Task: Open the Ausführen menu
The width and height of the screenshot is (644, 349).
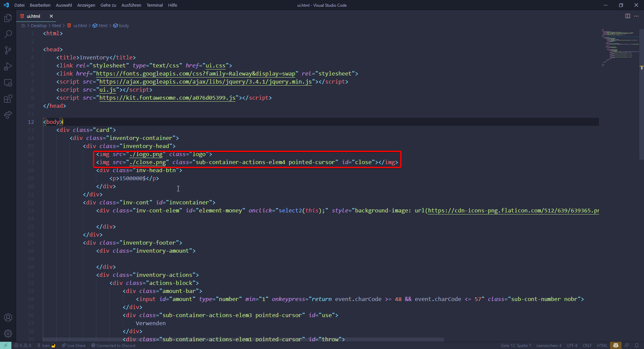Action: (131, 5)
